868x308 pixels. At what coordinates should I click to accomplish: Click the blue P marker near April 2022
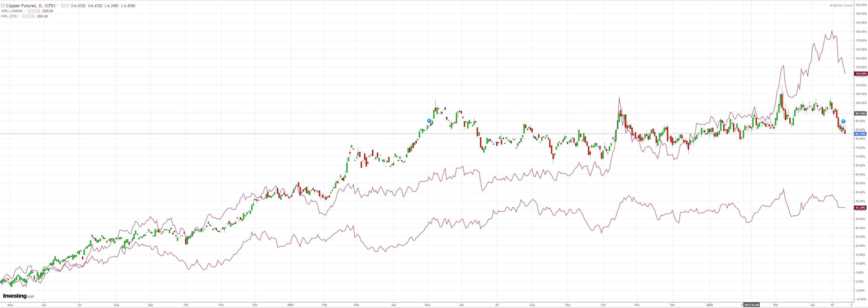843,121
